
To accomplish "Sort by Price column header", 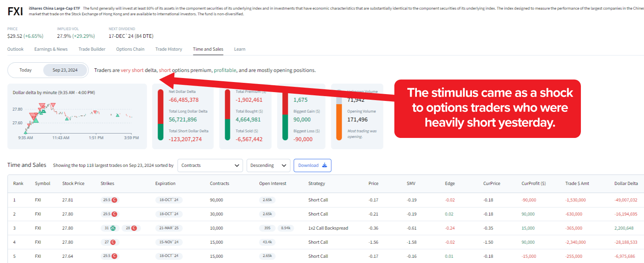I will 373,183.
